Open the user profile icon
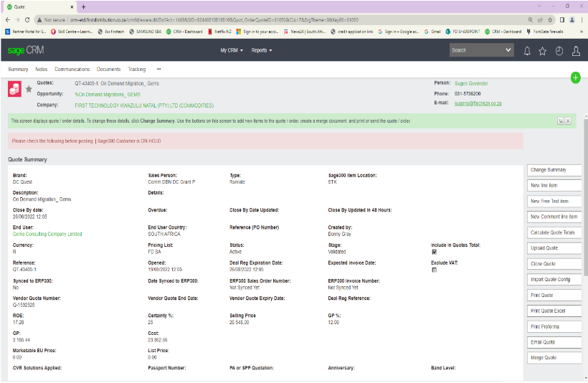This screenshot has height=383, width=588. point(576,50)
